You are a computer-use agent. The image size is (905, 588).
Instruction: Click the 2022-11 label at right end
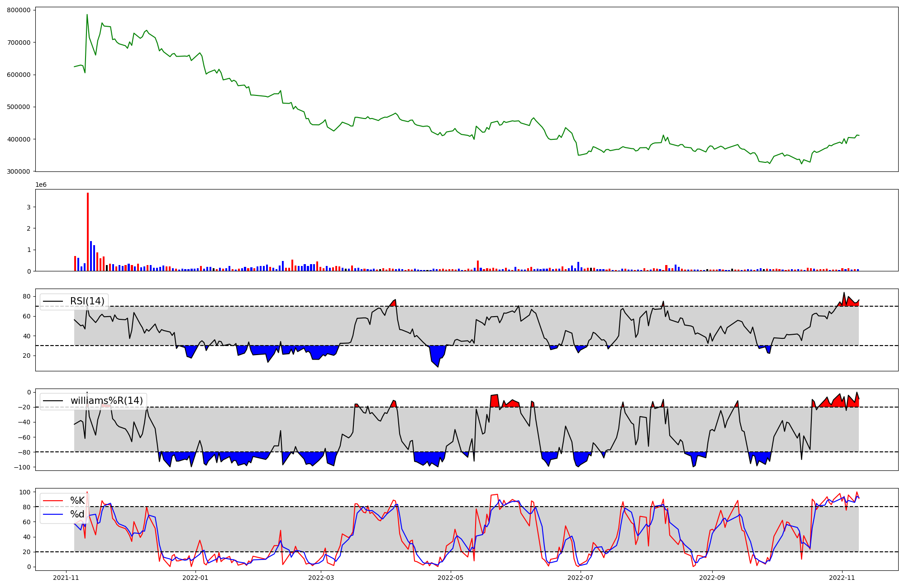point(842,578)
